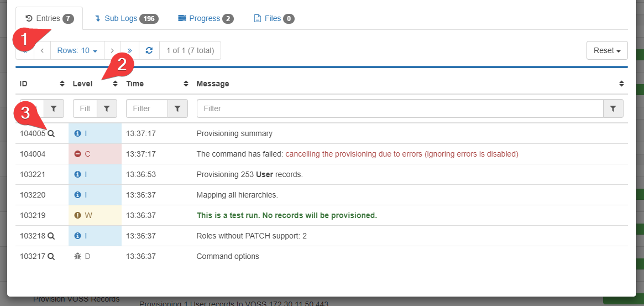Click the refresh entries icon
This screenshot has width=644, height=306.
[149, 50]
